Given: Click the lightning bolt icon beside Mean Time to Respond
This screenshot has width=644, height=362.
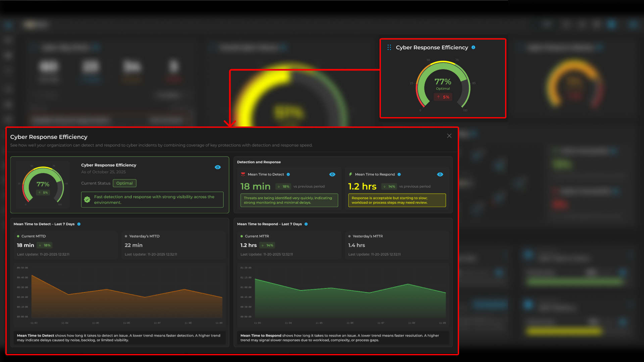Looking at the screenshot, I should (x=350, y=174).
